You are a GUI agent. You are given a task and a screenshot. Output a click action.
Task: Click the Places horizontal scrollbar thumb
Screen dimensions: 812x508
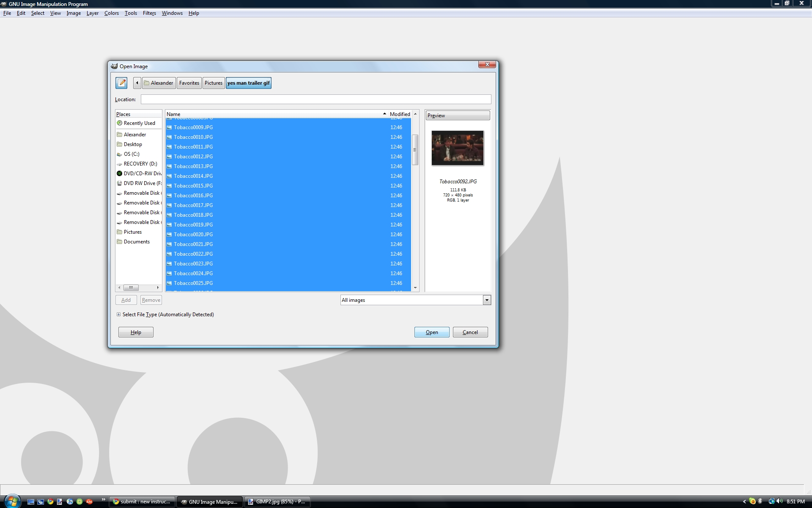(x=131, y=287)
